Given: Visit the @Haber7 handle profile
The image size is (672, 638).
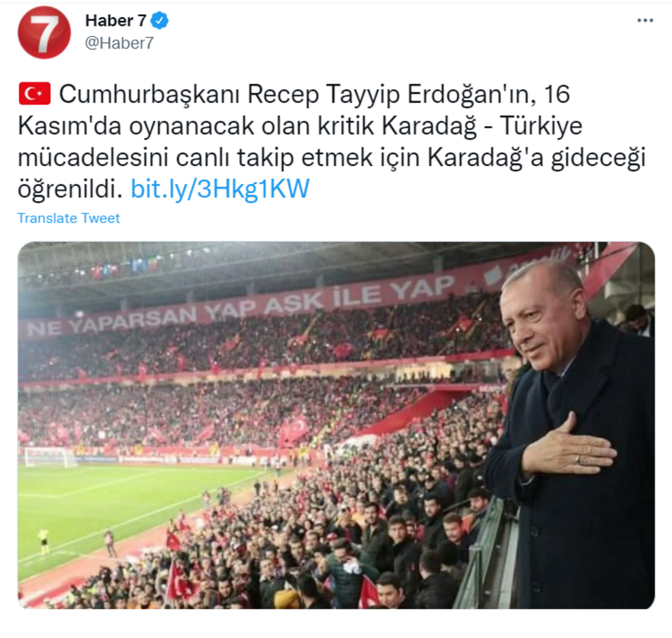Looking at the screenshot, I should click(119, 43).
